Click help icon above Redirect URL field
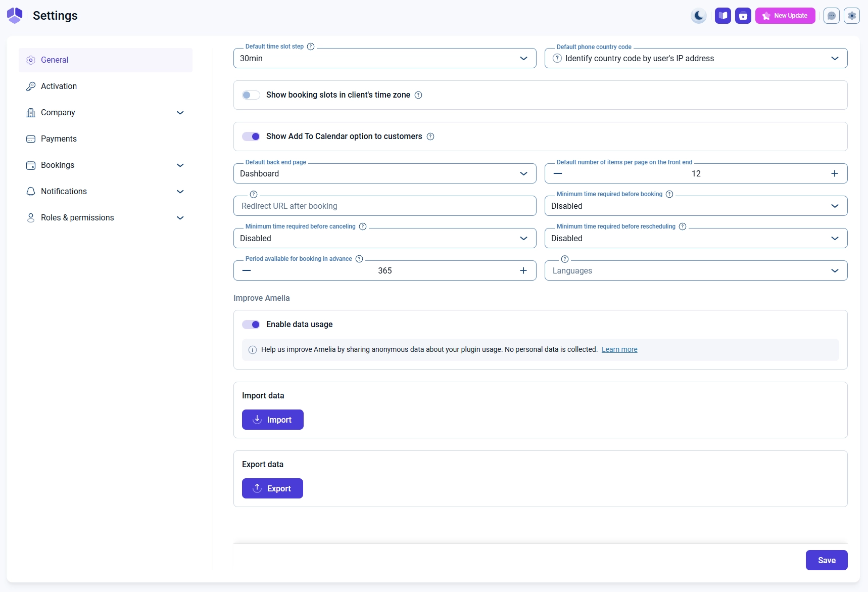Image resolution: width=868 pixels, height=592 pixels. (254, 194)
